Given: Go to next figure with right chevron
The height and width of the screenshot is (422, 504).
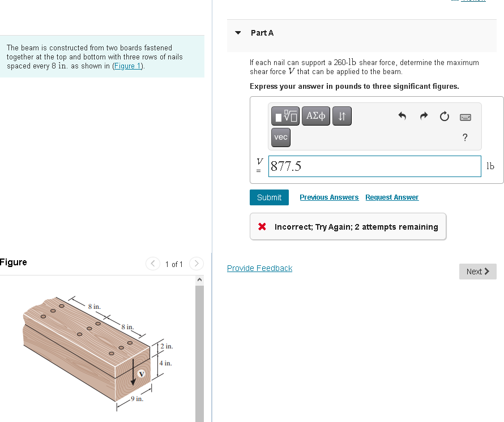Looking at the screenshot, I should [196, 264].
